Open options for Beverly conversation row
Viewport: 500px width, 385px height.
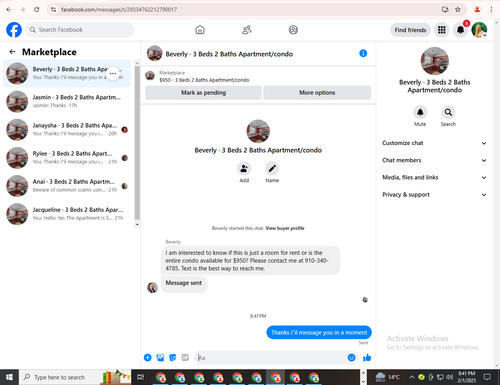coord(113,74)
